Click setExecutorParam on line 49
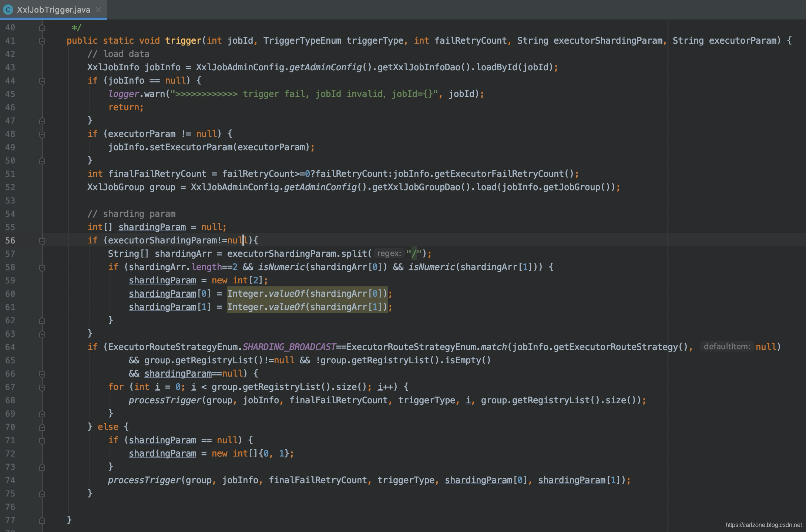 tap(191, 147)
